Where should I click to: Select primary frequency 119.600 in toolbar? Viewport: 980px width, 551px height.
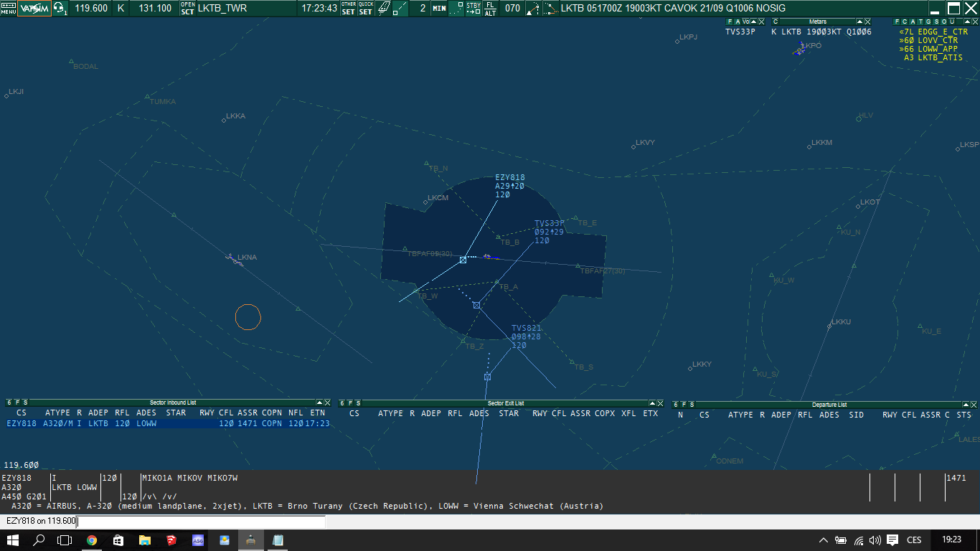coord(91,9)
